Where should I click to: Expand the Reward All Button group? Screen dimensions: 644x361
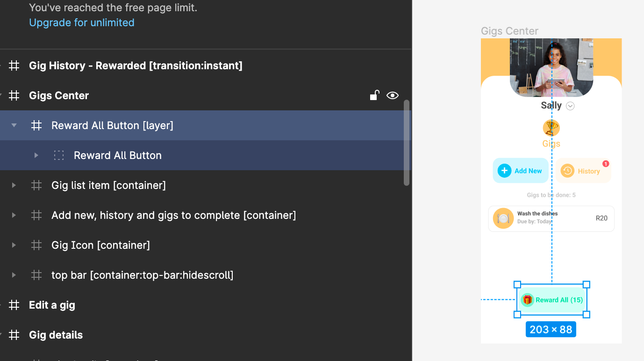pyautogui.click(x=36, y=155)
